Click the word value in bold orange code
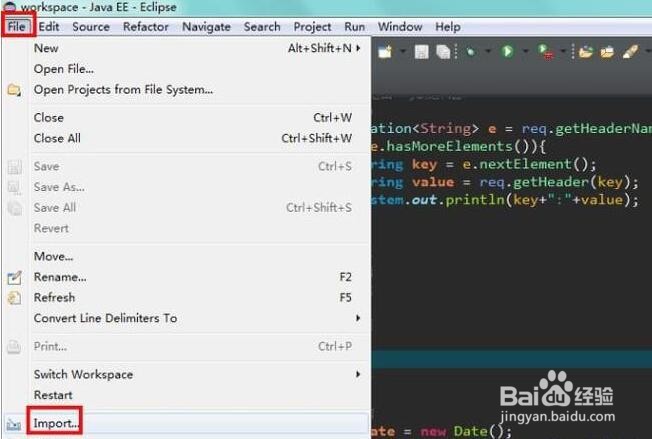The width and height of the screenshot is (652, 439). click(x=432, y=182)
